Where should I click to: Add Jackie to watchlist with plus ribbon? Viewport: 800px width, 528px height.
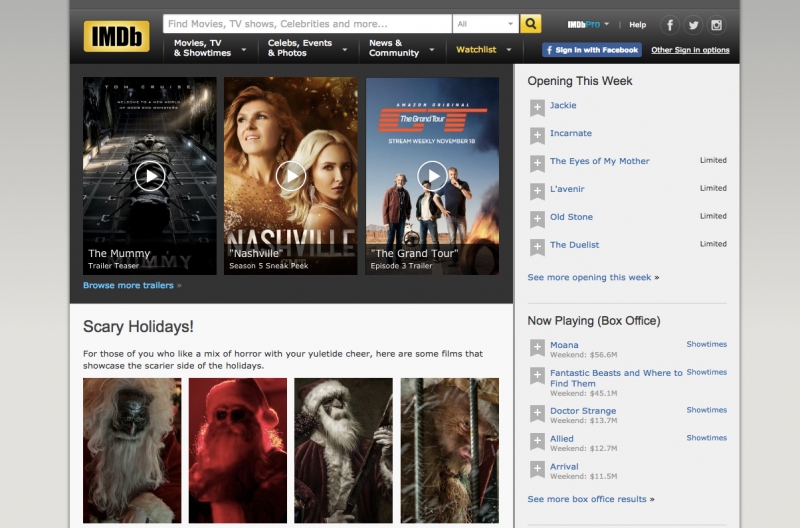point(537,107)
